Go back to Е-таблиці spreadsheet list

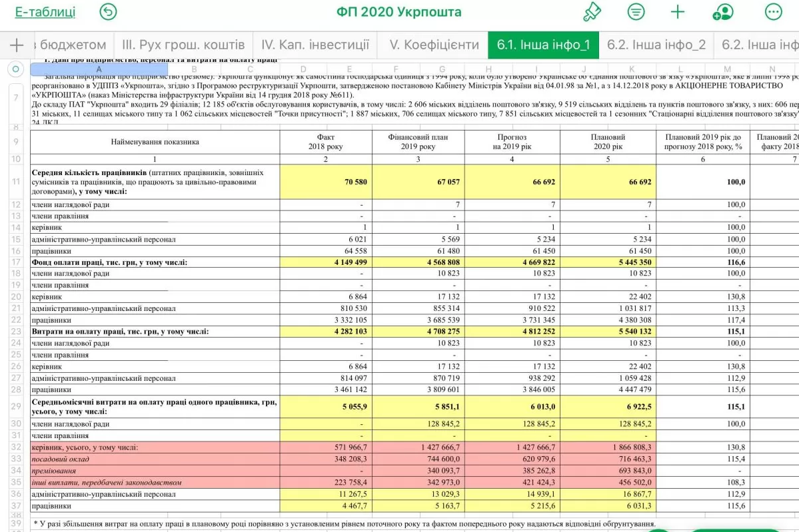pos(45,12)
